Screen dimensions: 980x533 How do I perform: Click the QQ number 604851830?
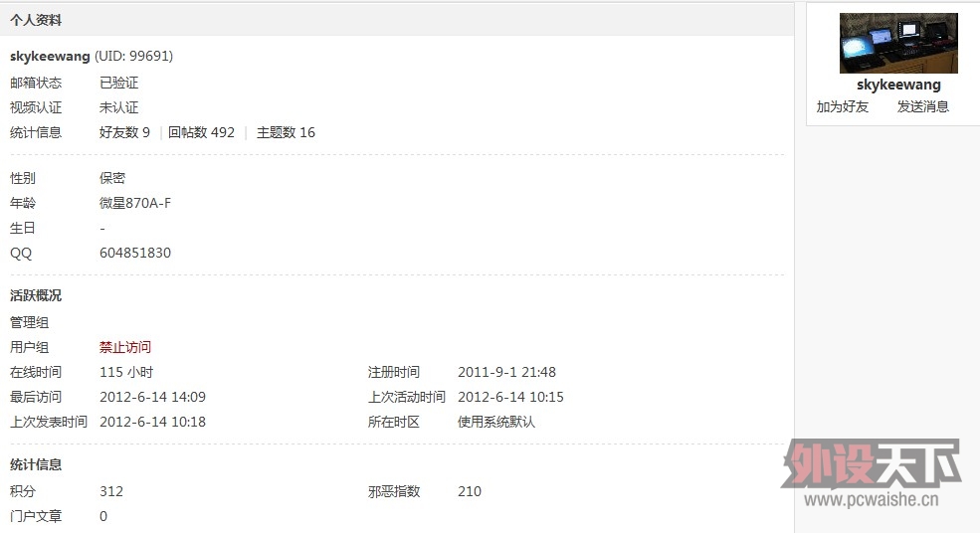pos(135,253)
